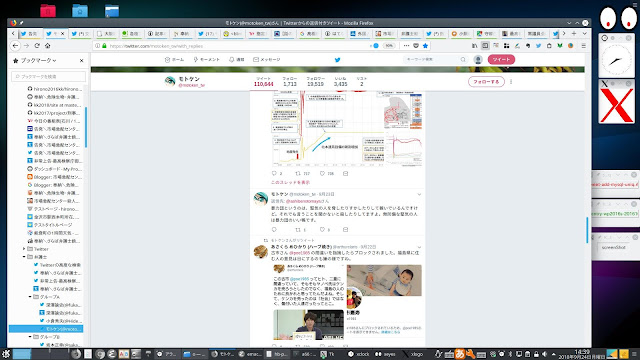
Task: Like the chart tweet heart icon
Action: (322, 173)
